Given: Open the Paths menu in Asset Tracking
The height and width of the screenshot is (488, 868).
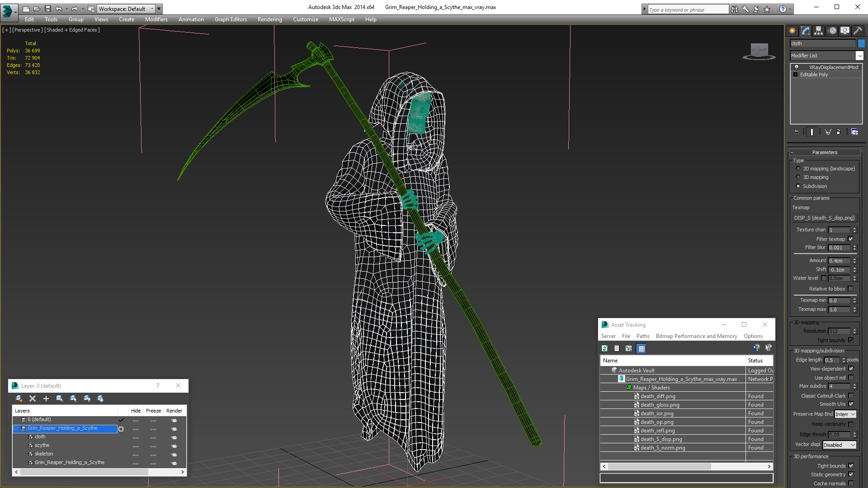Looking at the screenshot, I should [x=643, y=336].
